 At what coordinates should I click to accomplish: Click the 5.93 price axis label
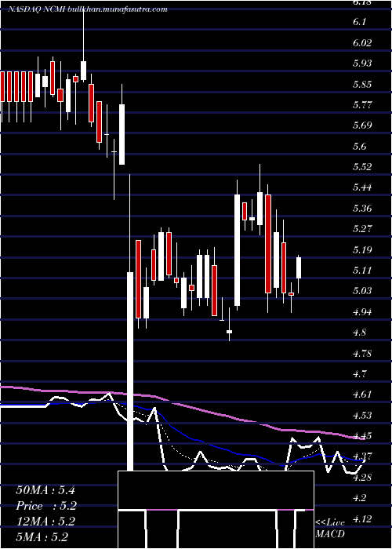(x=362, y=64)
